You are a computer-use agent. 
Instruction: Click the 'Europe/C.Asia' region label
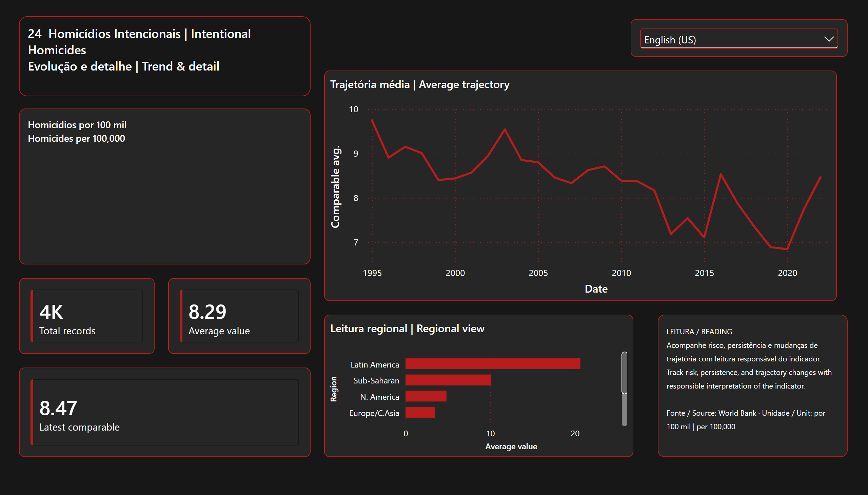pos(374,413)
